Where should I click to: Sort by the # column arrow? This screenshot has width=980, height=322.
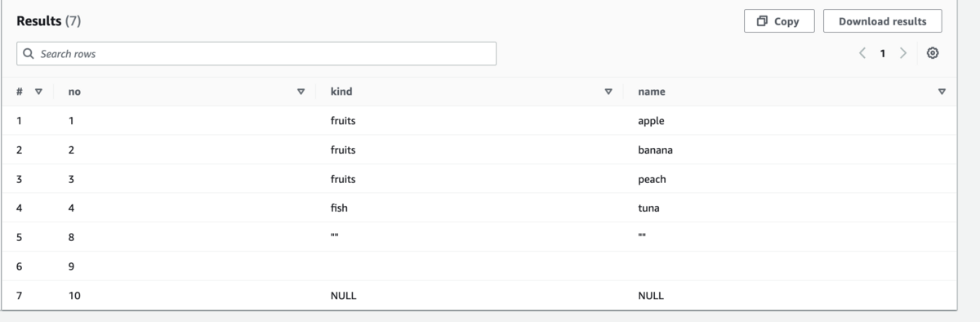(38, 92)
